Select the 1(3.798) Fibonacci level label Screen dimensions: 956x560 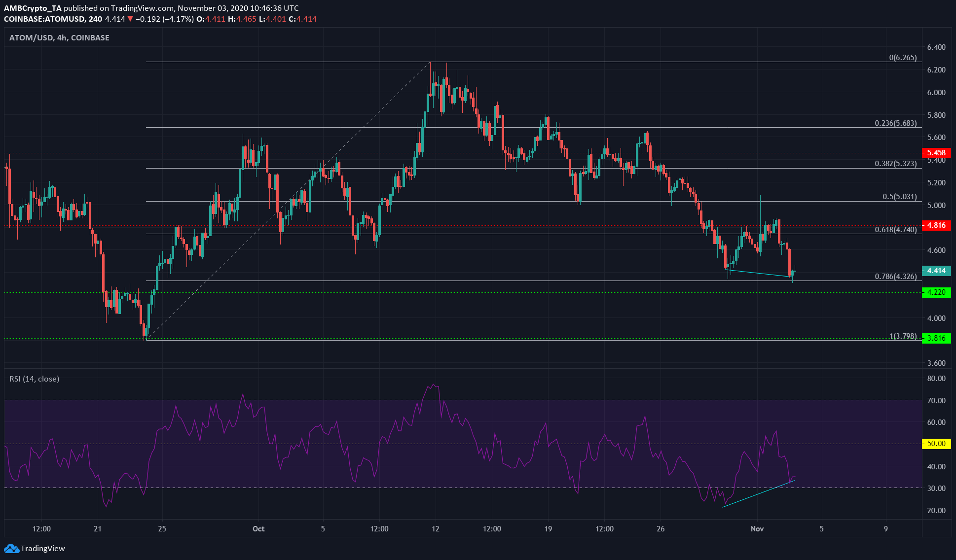click(903, 336)
